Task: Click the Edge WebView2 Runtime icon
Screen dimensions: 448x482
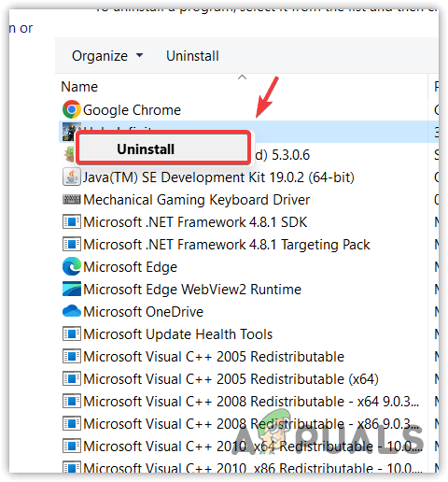Action: point(72,289)
